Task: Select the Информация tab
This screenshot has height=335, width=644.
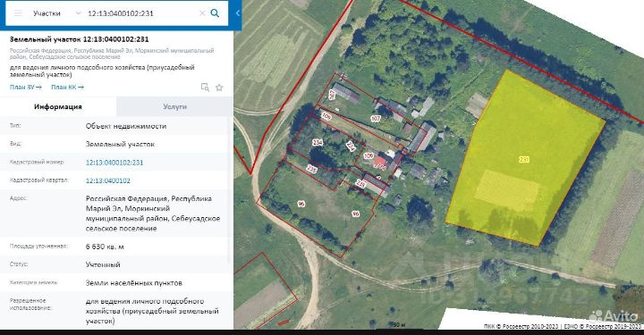Action: [x=58, y=106]
